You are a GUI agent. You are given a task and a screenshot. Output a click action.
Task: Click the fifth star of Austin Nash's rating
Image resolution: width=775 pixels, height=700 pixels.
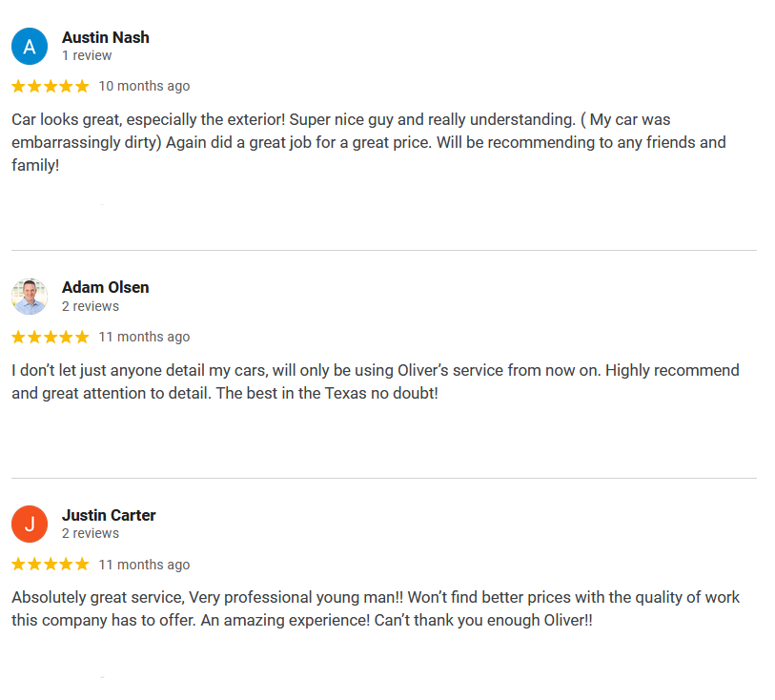[82, 87]
